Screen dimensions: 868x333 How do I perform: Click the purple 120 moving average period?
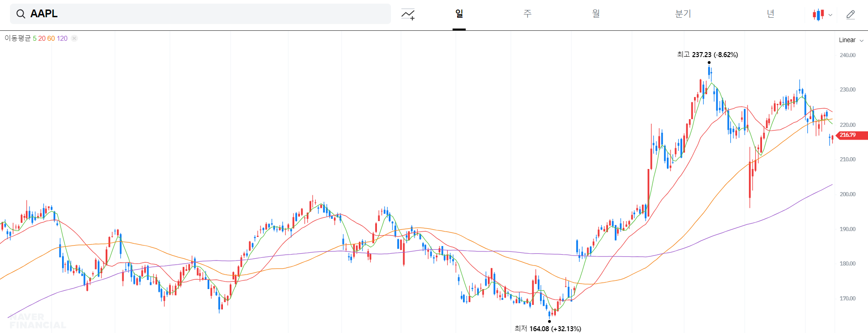coord(62,39)
